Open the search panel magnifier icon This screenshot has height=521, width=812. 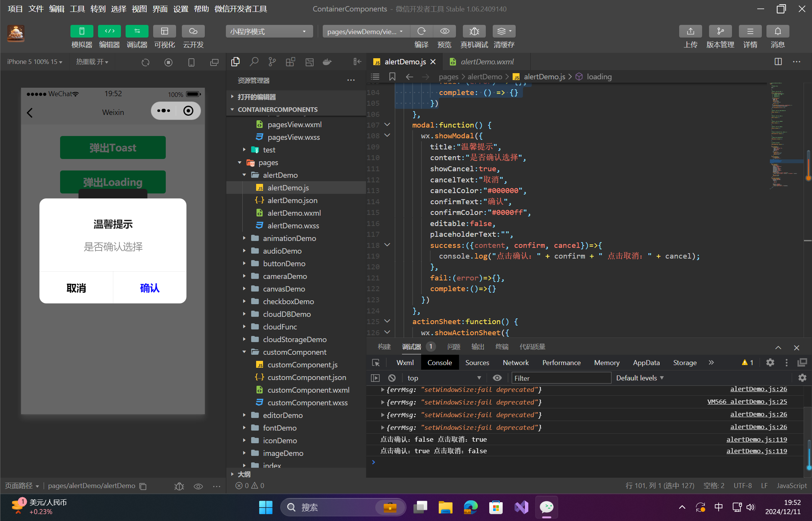pos(254,62)
